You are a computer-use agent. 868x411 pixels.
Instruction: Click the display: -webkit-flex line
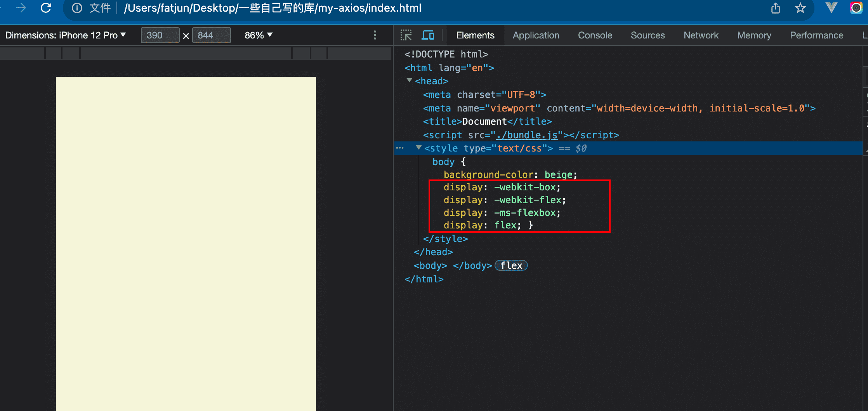point(505,200)
